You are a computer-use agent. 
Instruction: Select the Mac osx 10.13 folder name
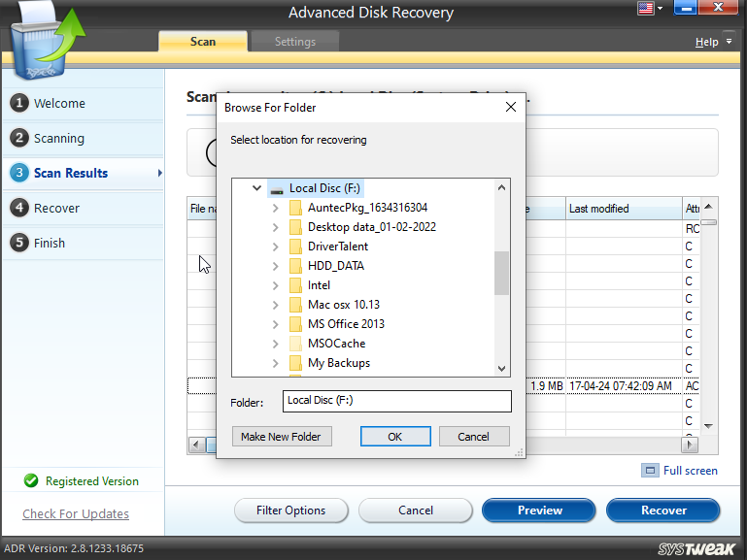pyautogui.click(x=344, y=305)
